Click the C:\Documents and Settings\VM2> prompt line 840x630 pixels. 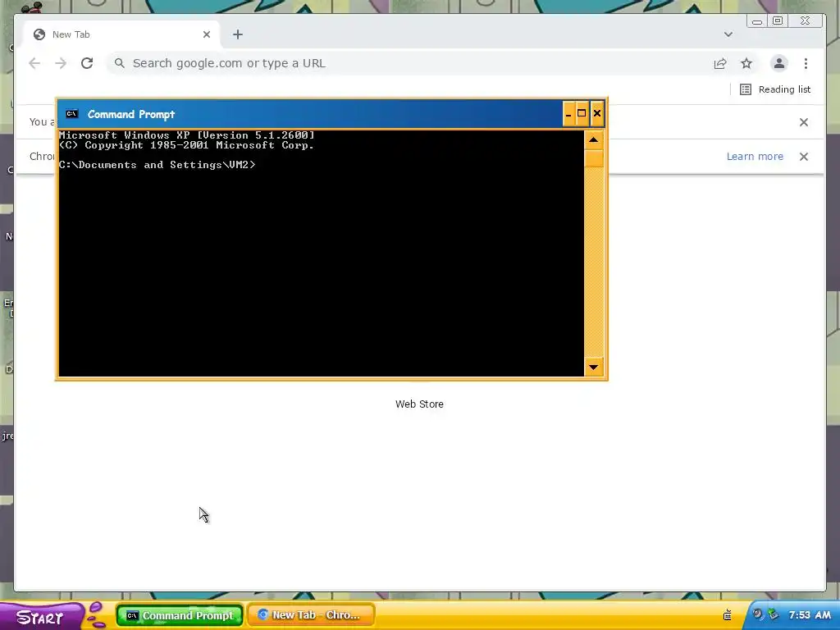[157, 164]
